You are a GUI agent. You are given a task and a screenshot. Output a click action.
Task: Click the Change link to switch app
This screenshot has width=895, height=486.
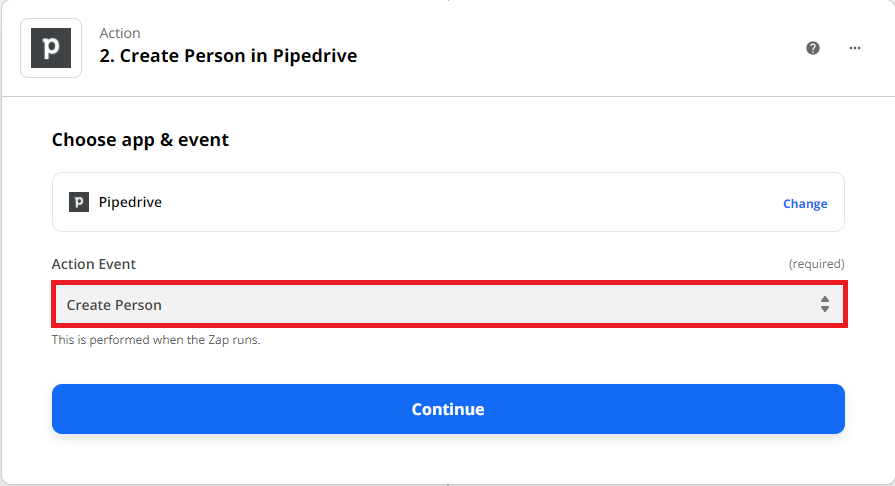[x=805, y=204]
